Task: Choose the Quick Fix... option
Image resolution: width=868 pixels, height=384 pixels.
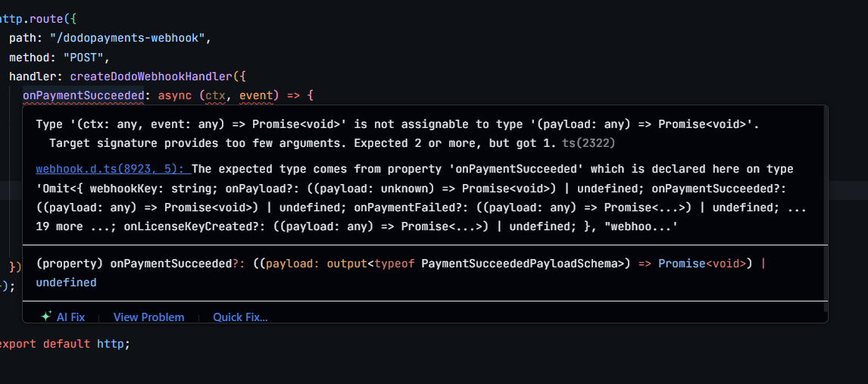Action: tap(240, 317)
